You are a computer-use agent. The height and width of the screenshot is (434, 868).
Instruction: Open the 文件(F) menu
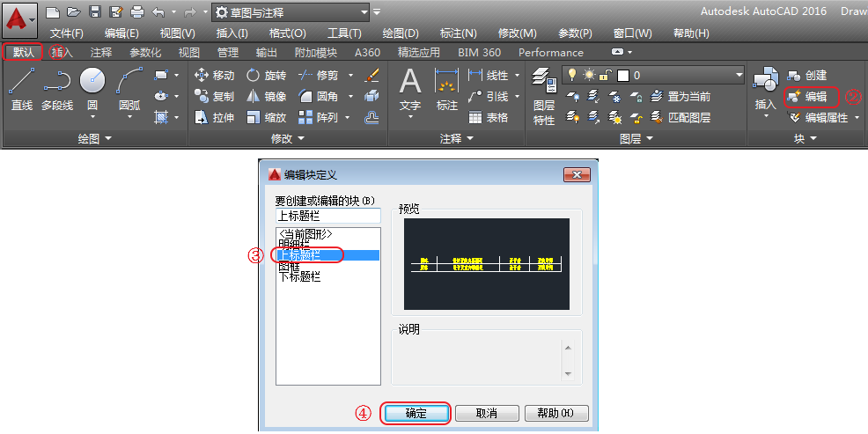pos(67,33)
